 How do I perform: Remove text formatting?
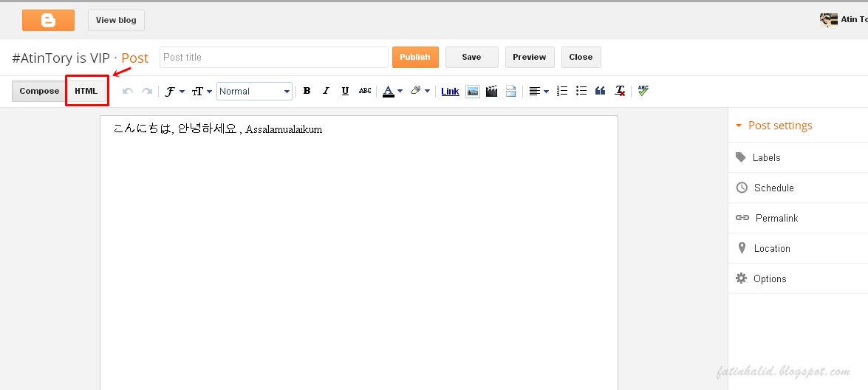[620, 92]
